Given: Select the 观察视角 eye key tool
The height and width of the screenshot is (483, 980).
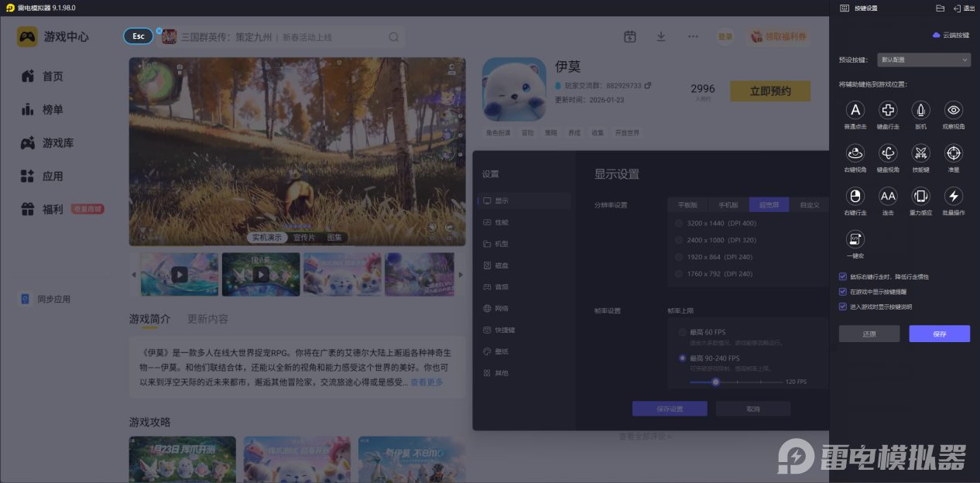Looking at the screenshot, I should coord(954,114).
